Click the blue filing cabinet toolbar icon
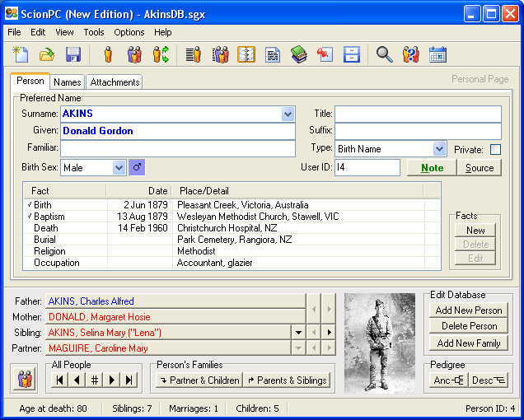 [352, 54]
